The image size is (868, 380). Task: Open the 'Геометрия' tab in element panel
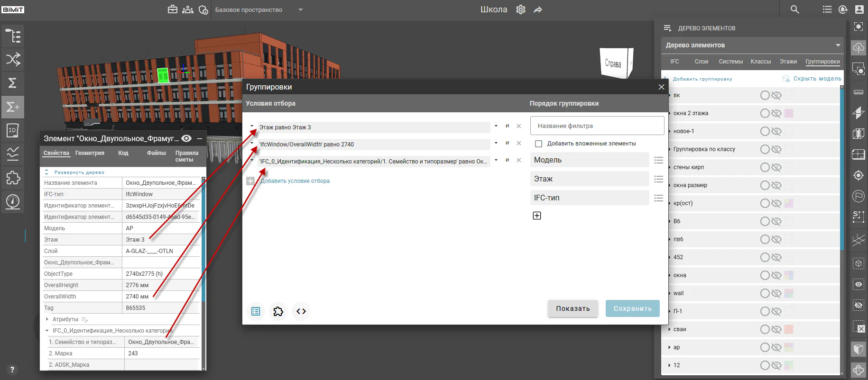tap(90, 153)
